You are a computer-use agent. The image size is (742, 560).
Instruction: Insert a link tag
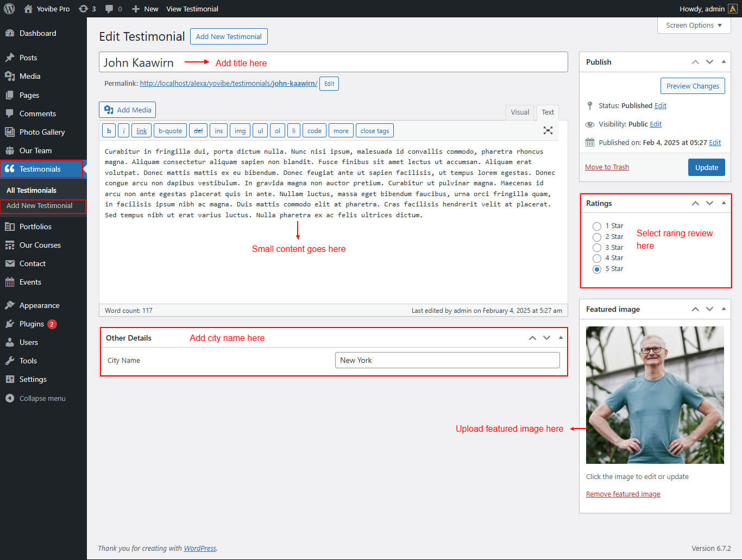[142, 130]
